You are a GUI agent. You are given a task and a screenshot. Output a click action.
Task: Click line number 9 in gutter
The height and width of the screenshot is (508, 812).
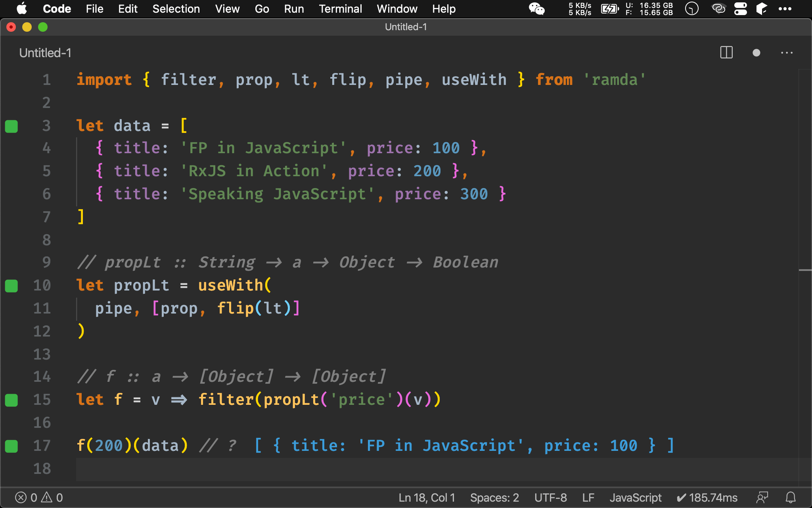pos(47,262)
